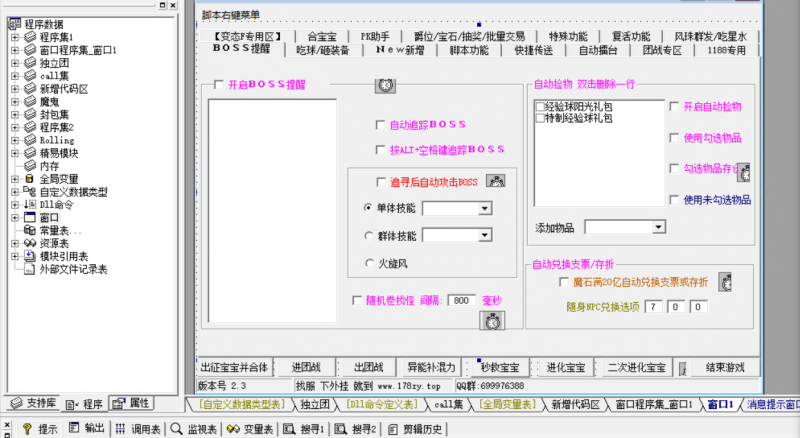Click the timer icon next to 追寻后自动攻击BOSS
Viewport: 800px width, 438px height.
pyautogui.click(x=495, y=181)
